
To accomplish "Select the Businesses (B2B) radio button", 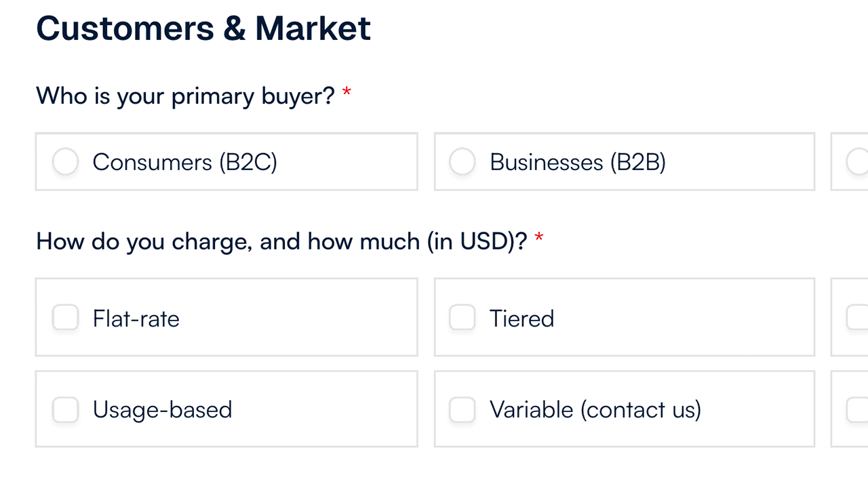I will [x=462, y=162].
